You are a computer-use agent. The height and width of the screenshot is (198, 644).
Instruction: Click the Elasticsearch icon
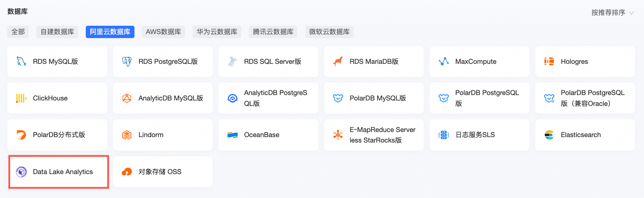pos(549,135)
